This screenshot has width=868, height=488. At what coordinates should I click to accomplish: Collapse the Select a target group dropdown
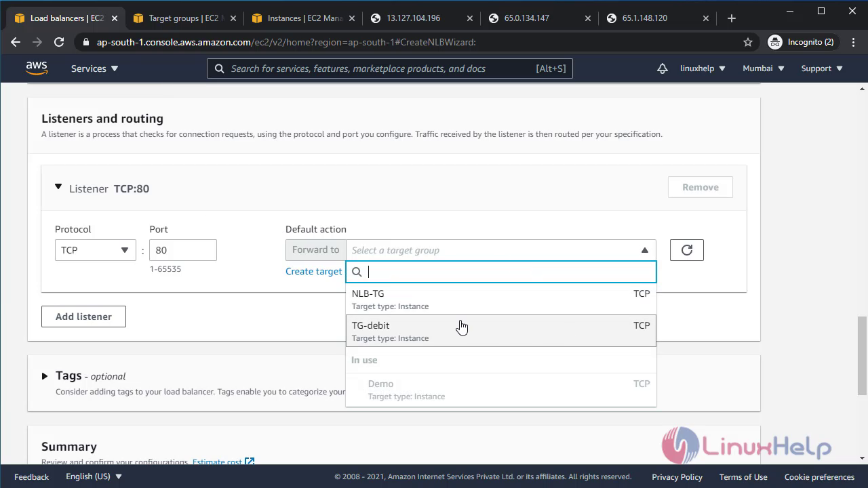click(501, 250)
